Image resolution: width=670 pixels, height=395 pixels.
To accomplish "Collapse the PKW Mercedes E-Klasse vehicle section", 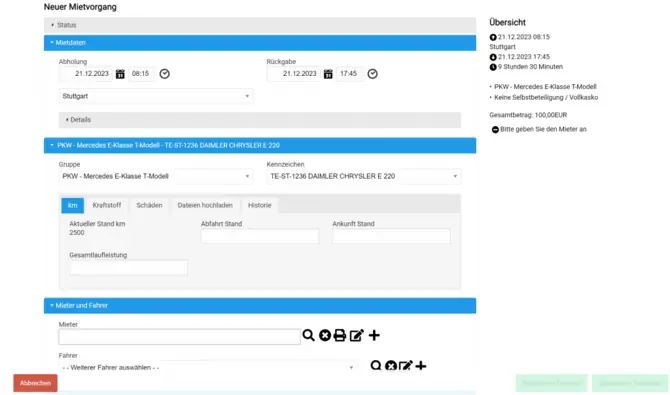I will coord(260,145).
